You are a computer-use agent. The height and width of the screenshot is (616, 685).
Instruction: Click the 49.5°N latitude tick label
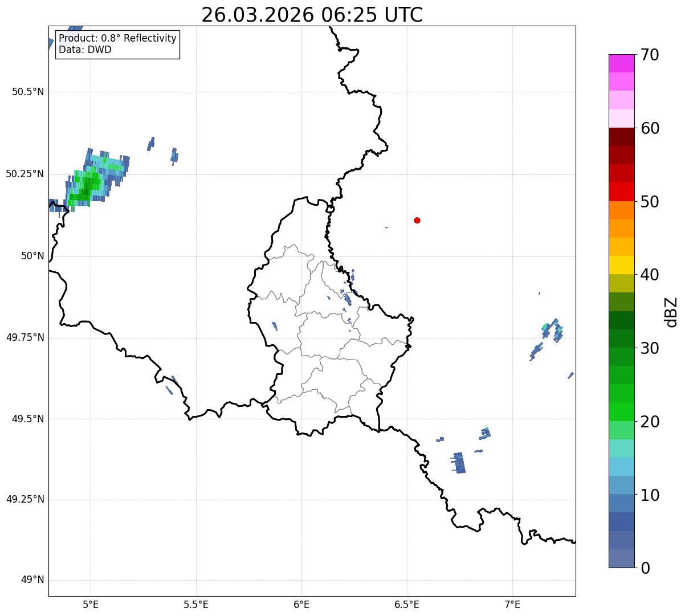click(x=28, y=419)
